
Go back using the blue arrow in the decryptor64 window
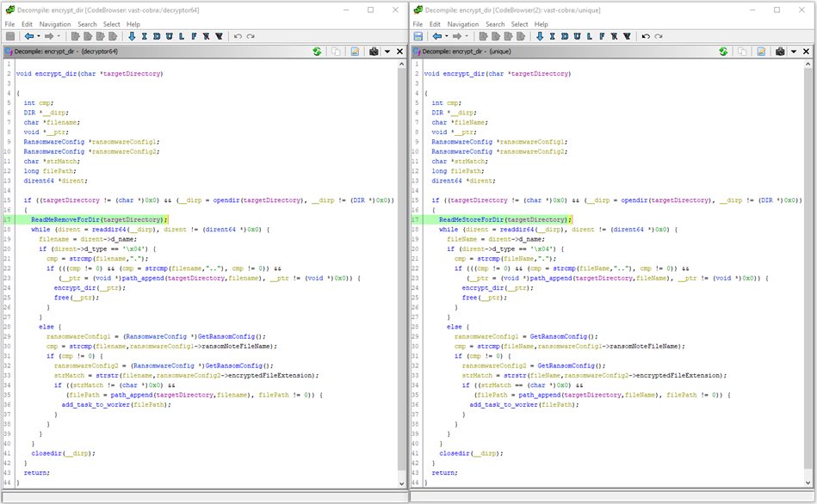pyautogui.click(x=28, y=36)
